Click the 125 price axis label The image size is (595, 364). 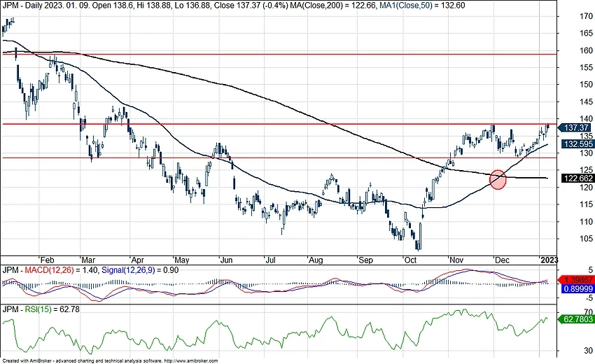(586, 169)
